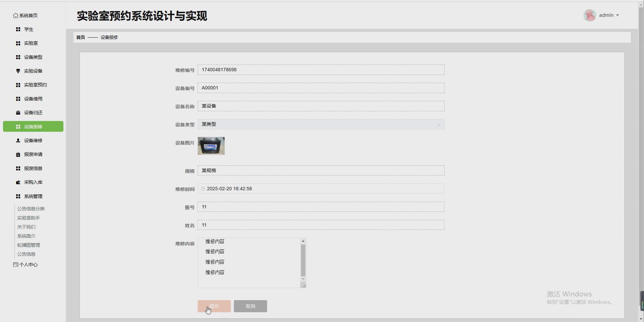Click the 设备借用 icon
The width and height of the screenshot is (644, 322).
[x=18, y=99]
